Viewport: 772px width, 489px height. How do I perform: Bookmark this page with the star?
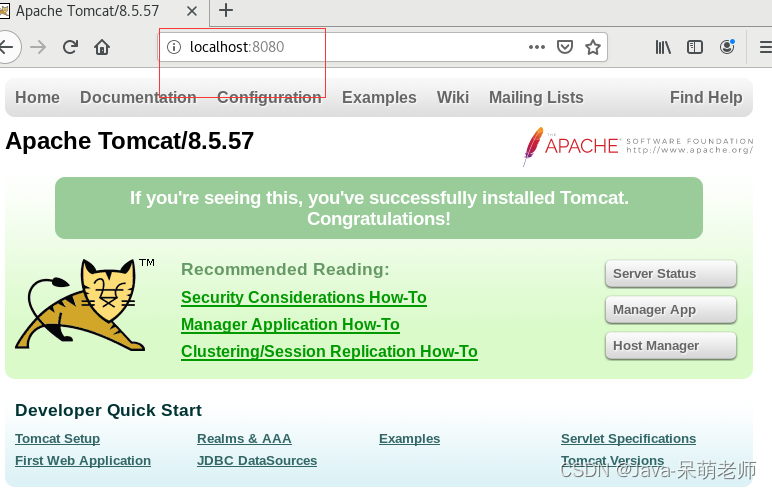tap(593, 47)
